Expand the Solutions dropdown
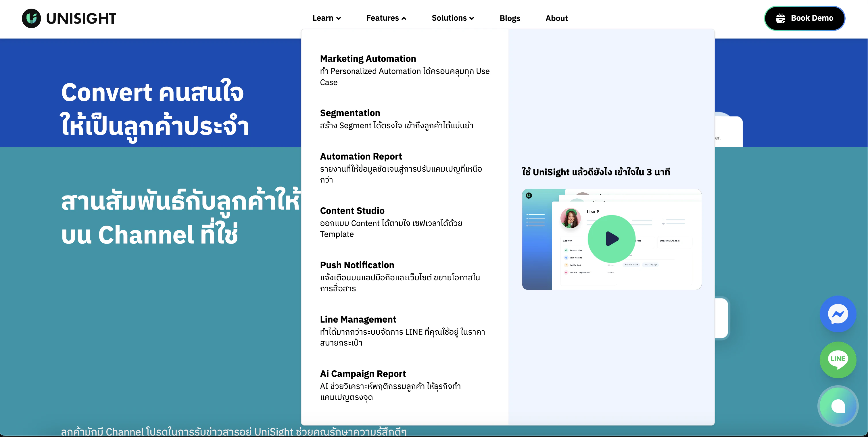The height and width of the screenshot is (437, 868). [x=453, y=18]
